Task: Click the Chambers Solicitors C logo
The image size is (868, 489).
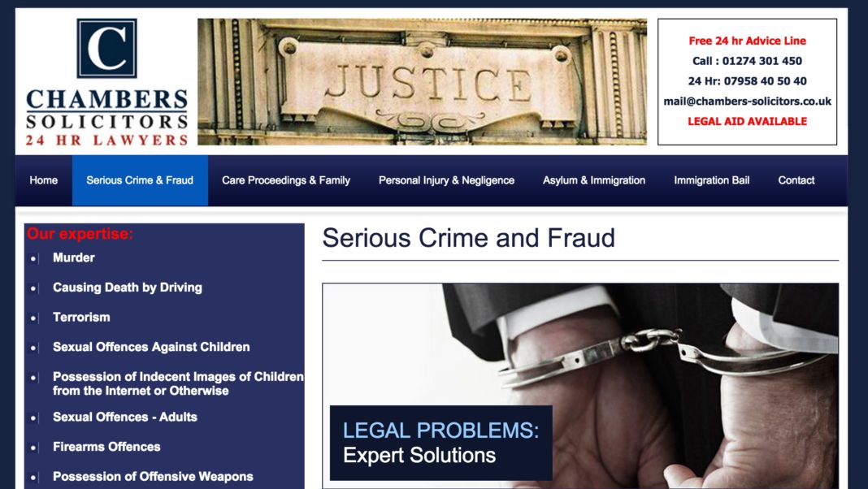Action: pyautogui.click(x=106, y=49)
